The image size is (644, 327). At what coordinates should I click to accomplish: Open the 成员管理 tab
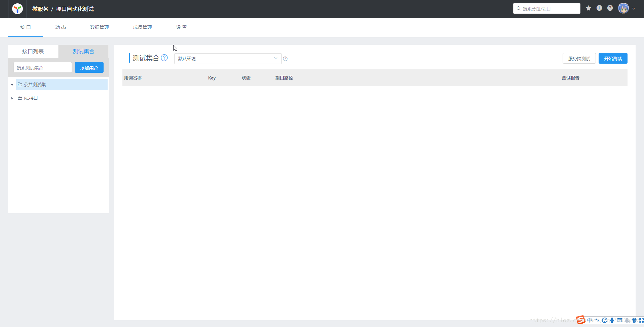click(143, 27)
